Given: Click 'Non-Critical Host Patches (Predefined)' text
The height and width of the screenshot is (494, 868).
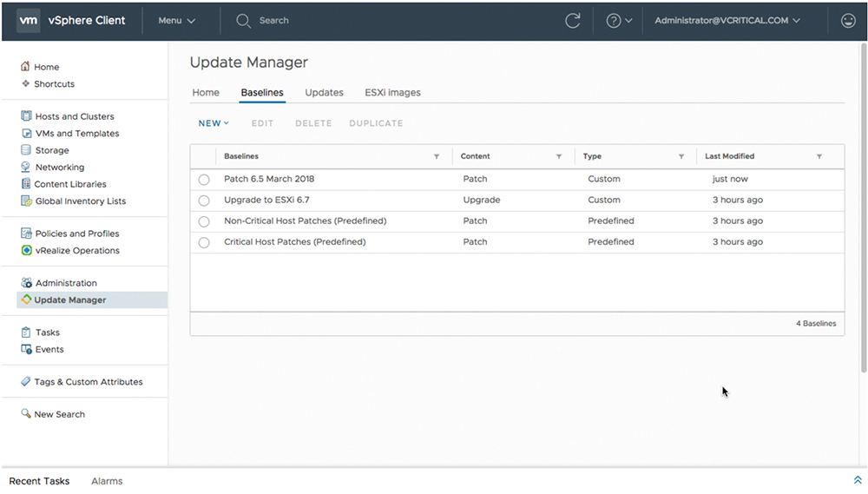Looking at the screenshot, I should click(305, 221).
